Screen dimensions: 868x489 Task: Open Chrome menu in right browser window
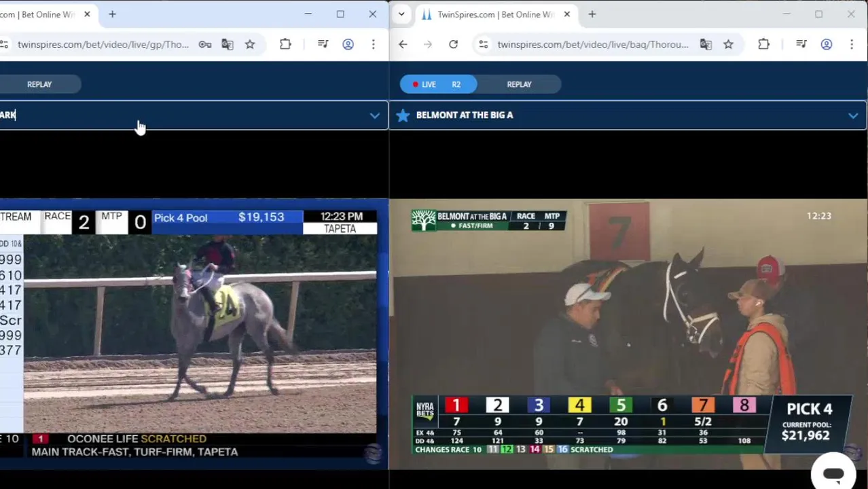pyautogui.click(x=852, y=45)
